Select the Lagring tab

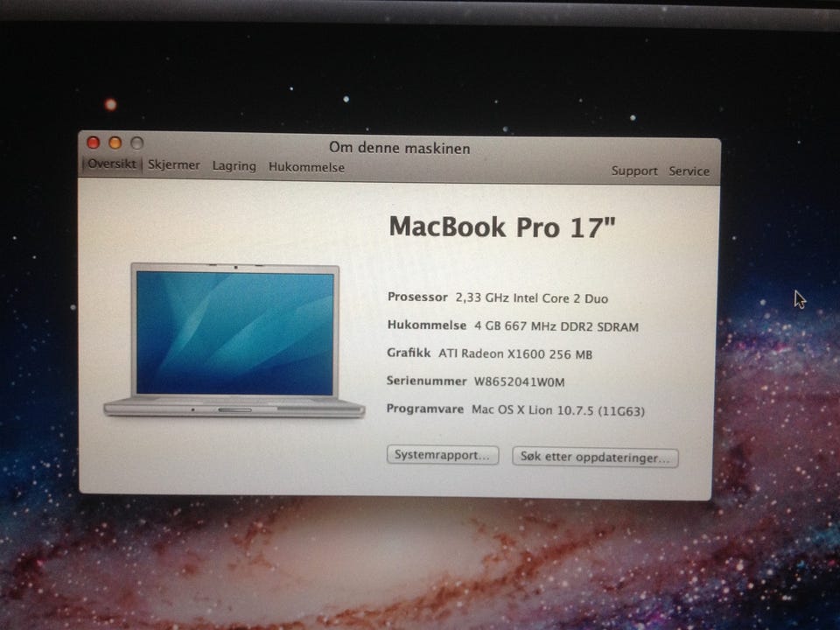[x=234, y=166]
